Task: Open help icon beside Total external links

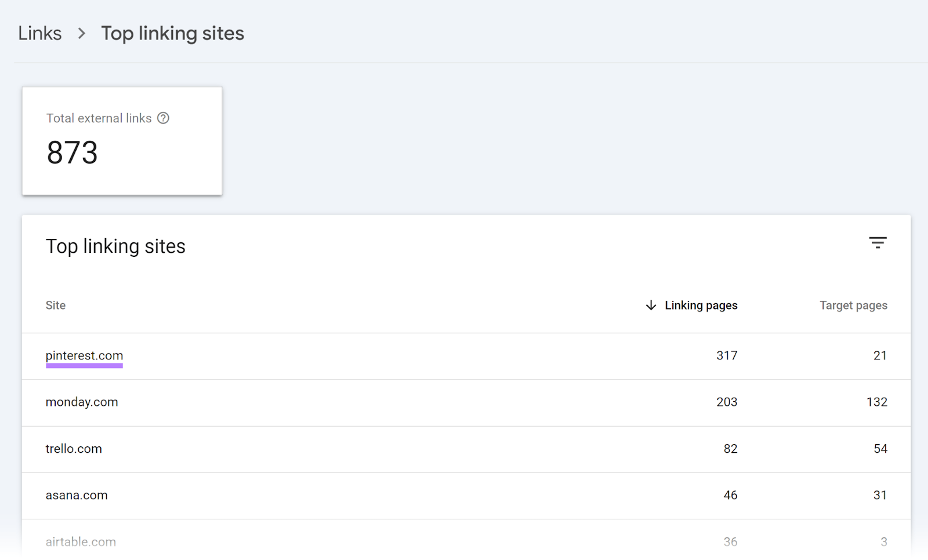Action: [164, 118]
